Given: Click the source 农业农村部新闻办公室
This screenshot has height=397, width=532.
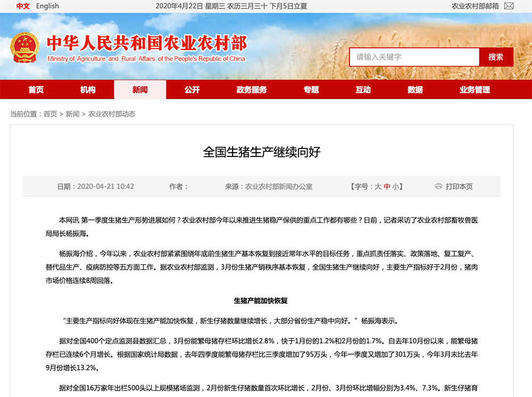Looking at the screenshot, I should 279,186.
